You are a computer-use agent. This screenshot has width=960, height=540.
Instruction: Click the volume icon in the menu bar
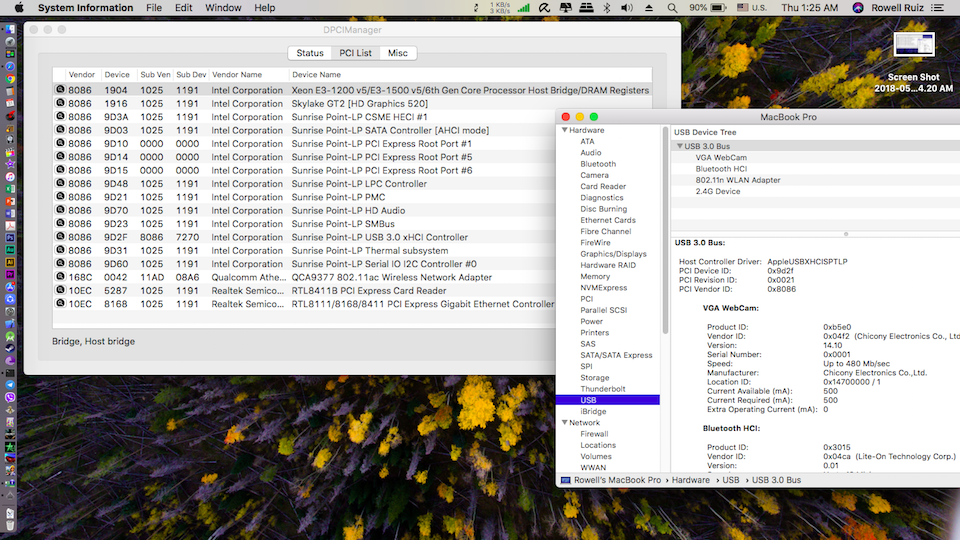coord(627,8)
